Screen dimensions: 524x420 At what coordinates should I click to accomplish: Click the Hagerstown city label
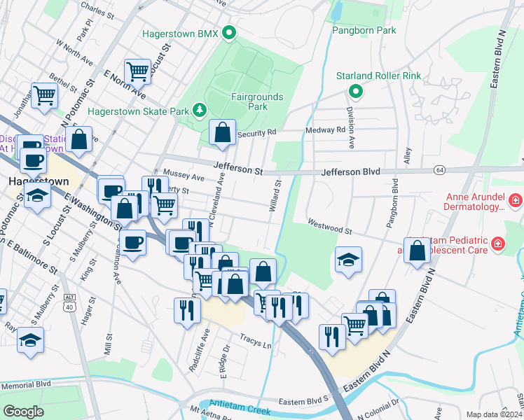pyautogui.click(x=39, y=181)
